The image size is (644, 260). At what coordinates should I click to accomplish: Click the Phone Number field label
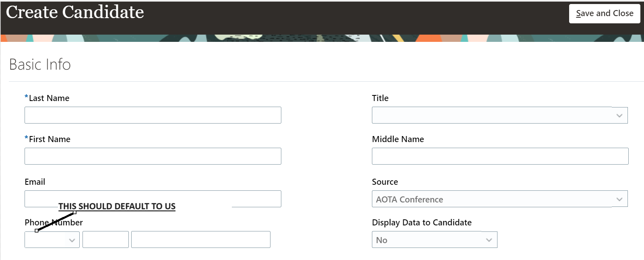point(54,222)
